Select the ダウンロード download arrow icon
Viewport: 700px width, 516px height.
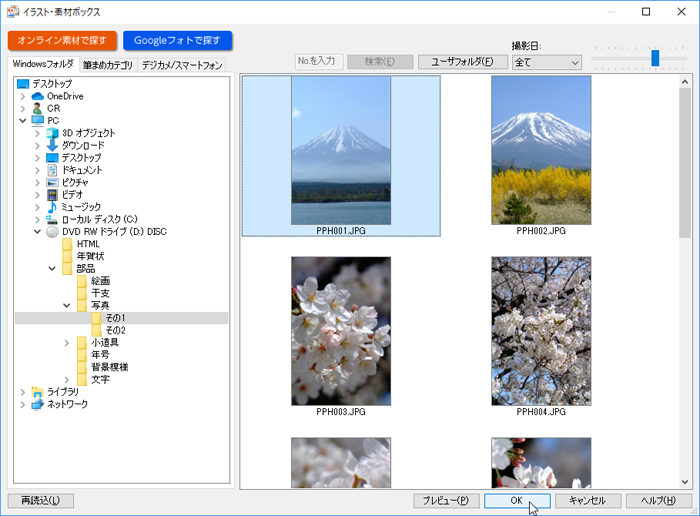pyautogui.click(x=53, y=145)
